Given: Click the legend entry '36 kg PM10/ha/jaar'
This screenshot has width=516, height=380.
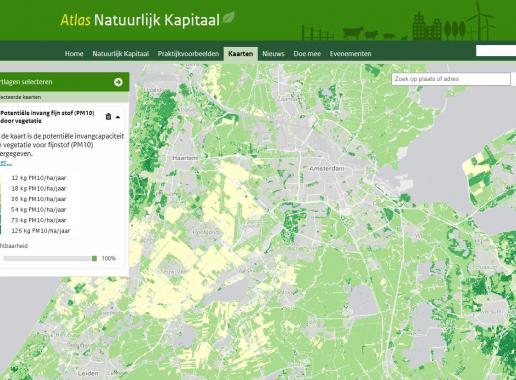Looking at the screenshot, I should [x=39, y=199].
